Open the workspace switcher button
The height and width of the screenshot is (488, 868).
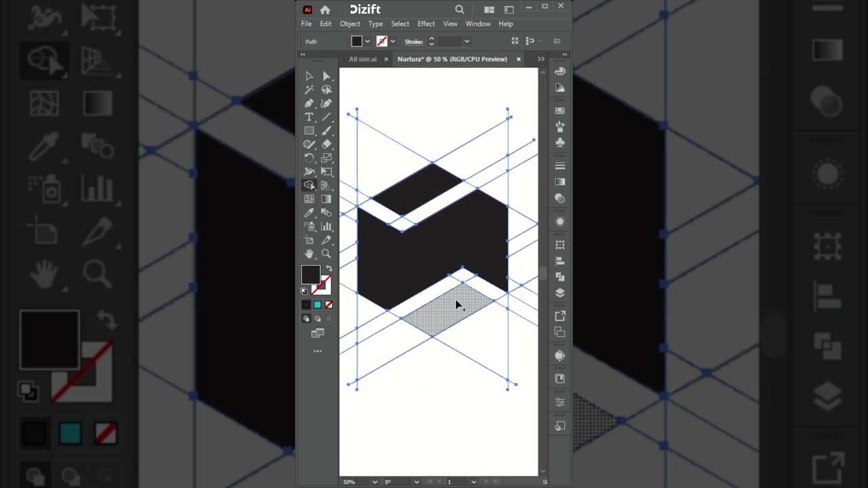coord(509,9)
